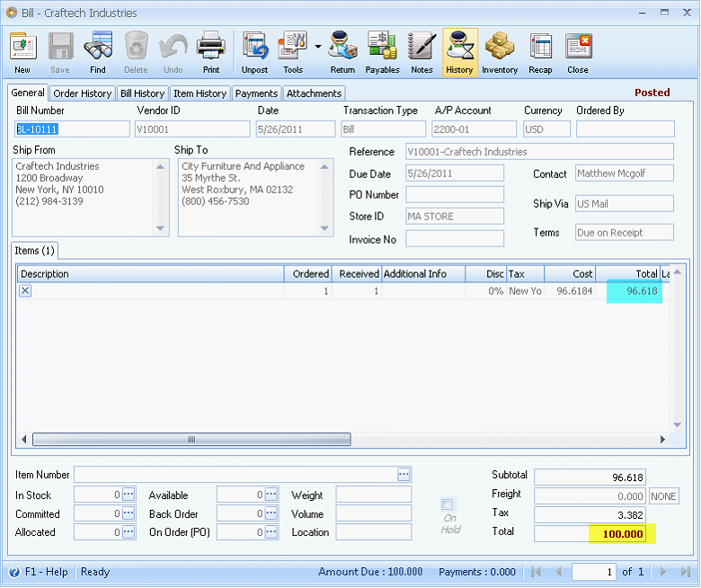Click the Cost column header
This screenshot has height=588, width=701.
pos(570,273)
